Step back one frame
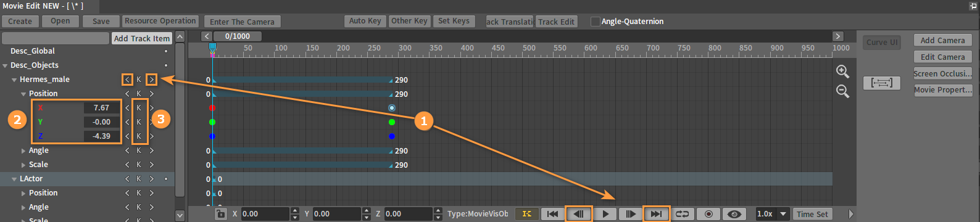The width and height of the screenshot is (980, 222). click(x=579, y=214)
